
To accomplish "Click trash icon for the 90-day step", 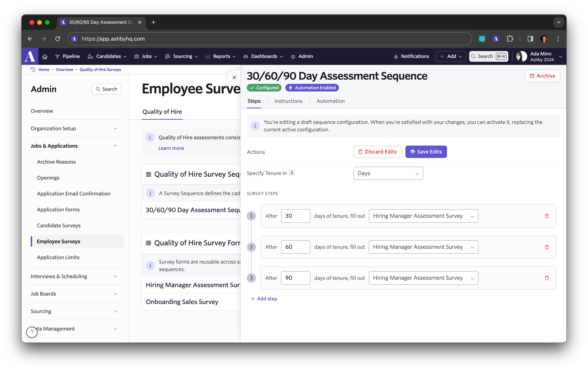I will (547, 278).
